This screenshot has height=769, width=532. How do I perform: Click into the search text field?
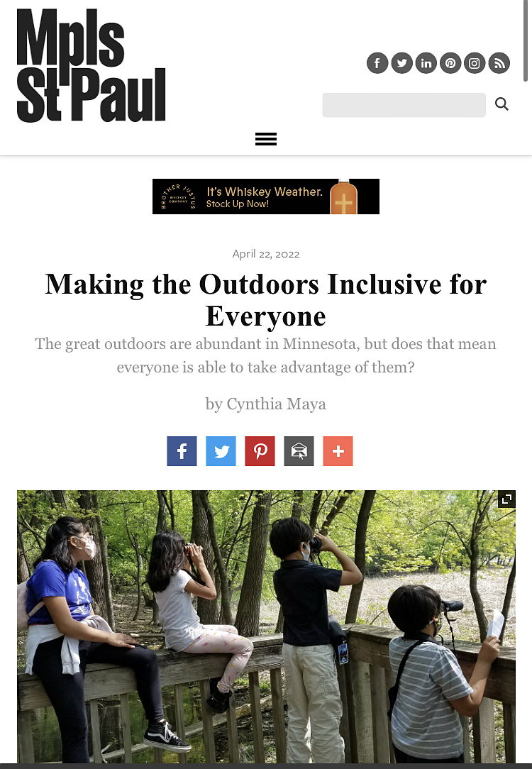tap(404, 105)
